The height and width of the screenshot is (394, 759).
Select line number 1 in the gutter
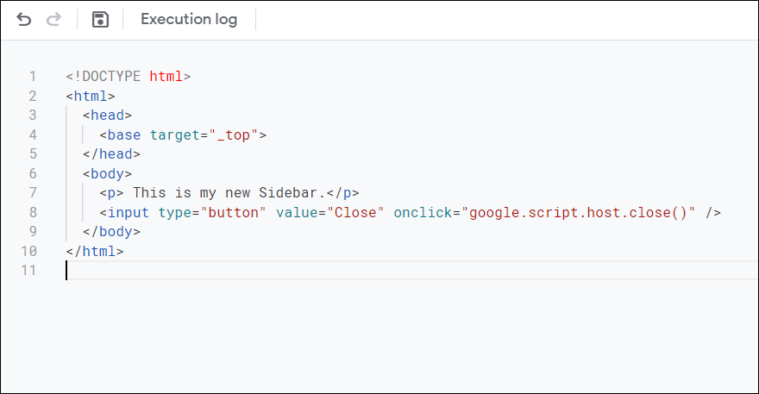(x=32, y=76)
